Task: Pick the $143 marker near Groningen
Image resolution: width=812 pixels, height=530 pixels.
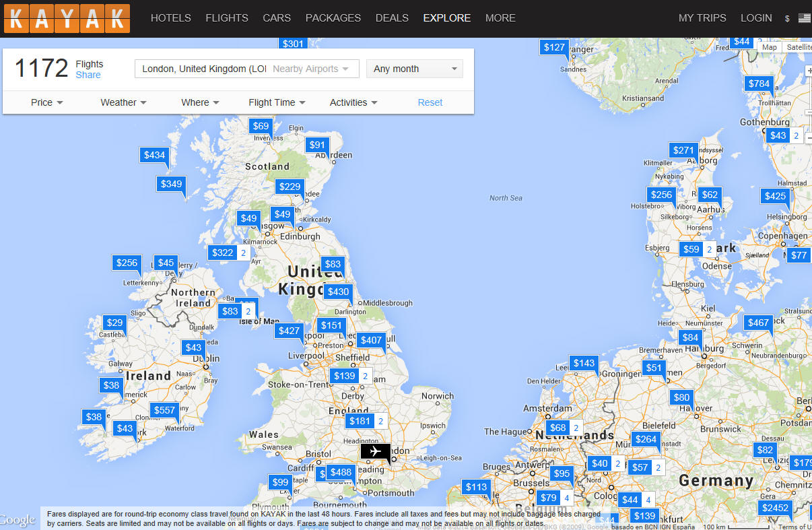Action: coord(584,363)
